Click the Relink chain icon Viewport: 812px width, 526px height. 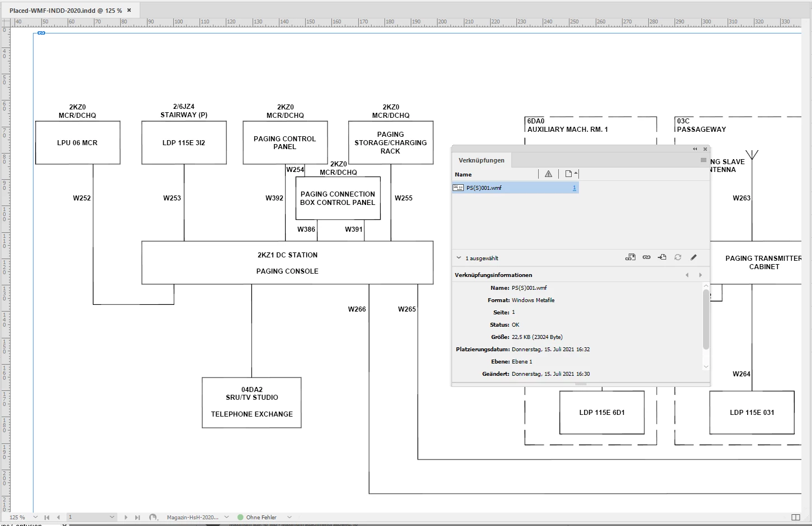[647, 257]
